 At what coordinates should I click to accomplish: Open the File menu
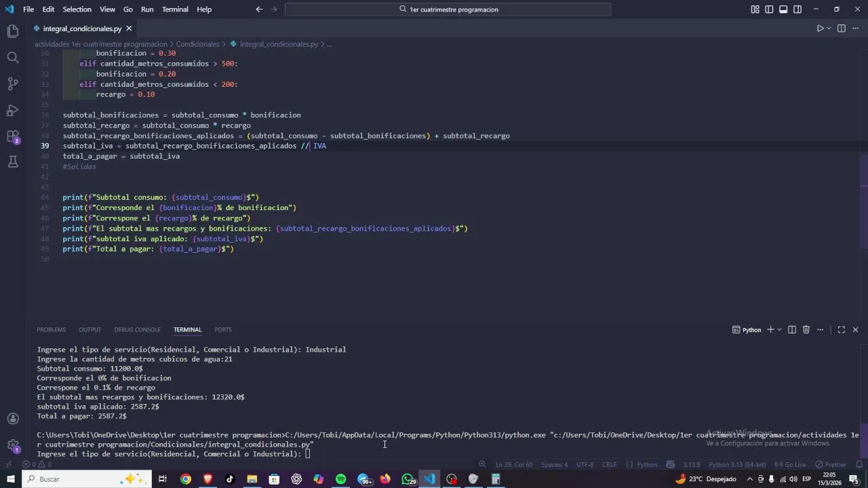coord(28,9)
